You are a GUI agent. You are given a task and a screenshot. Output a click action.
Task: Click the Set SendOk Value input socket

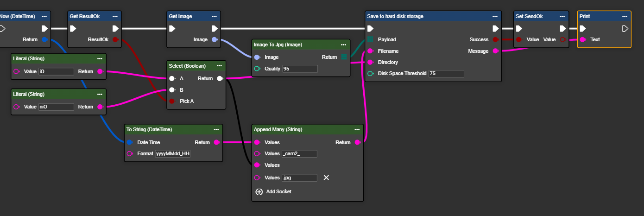point(519,39)
